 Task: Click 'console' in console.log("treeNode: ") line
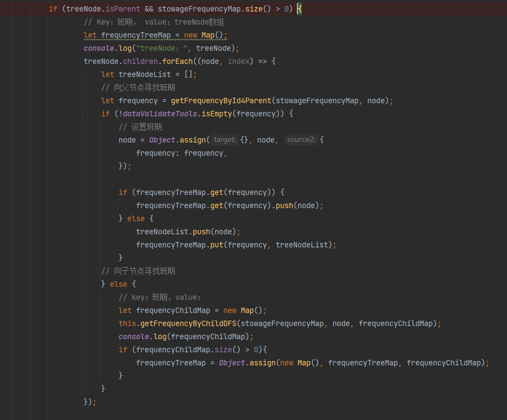(x=99, y=48)
